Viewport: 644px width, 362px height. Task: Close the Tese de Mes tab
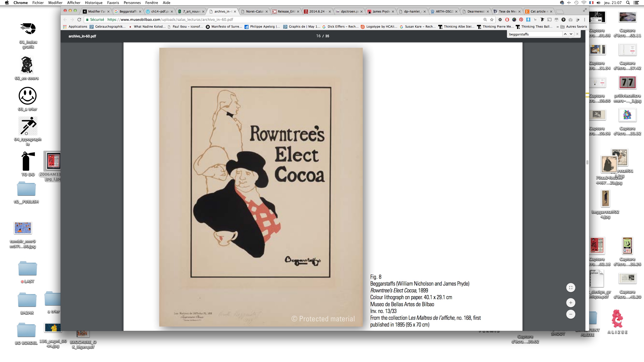tap(519, 12)
